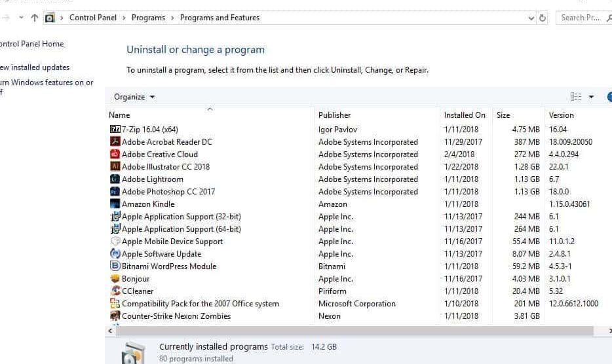Change view using the view layout icon

(576, 97)
